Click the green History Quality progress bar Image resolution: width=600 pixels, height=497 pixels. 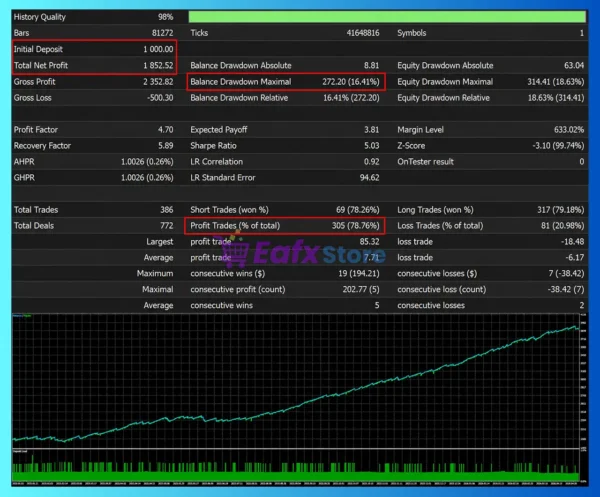(x=387, y=17)
